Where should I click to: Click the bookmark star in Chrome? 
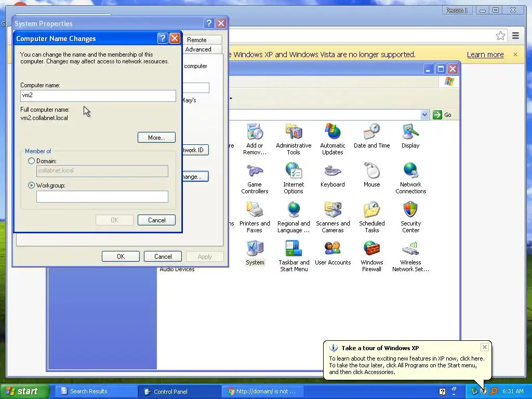(x=500, y=36)
